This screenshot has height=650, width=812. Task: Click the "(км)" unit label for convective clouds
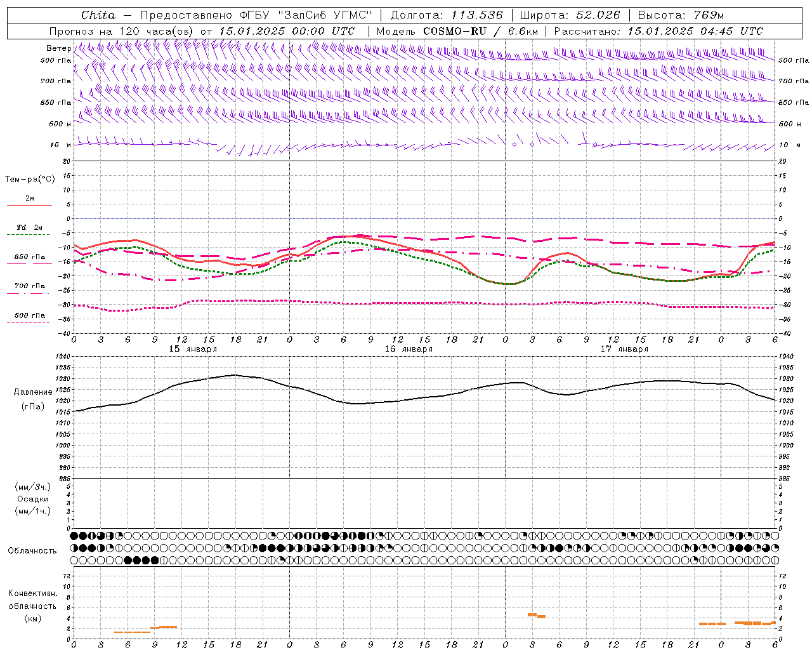coord(32,619)
